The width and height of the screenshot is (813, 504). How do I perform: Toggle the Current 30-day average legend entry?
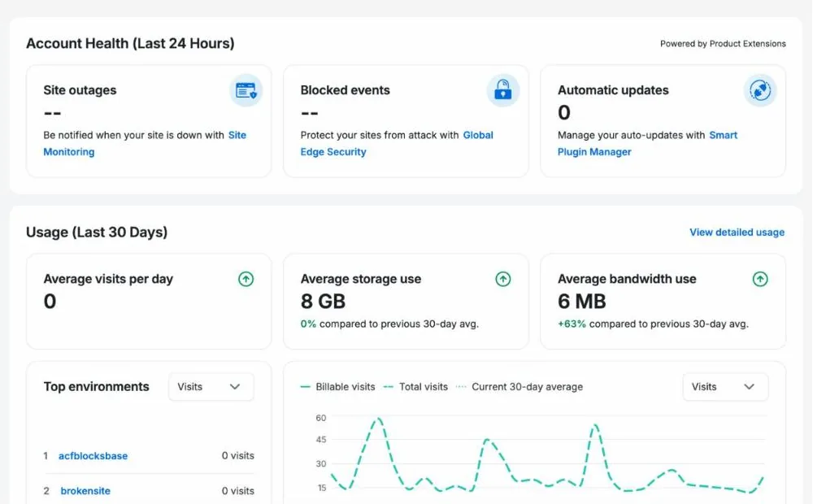pyautogui.click(x=519, y=387)
